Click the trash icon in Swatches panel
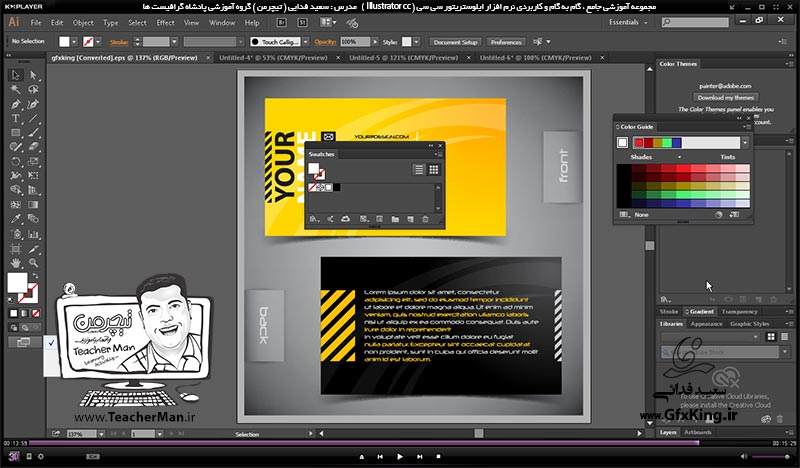Viewport: 800px width, 468px height. (425, 219)
